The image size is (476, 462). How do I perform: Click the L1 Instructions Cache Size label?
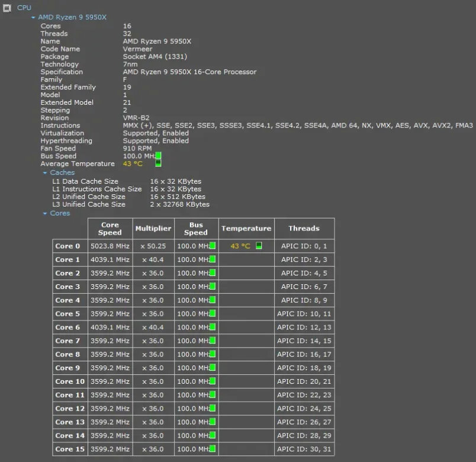coord(97,189)
